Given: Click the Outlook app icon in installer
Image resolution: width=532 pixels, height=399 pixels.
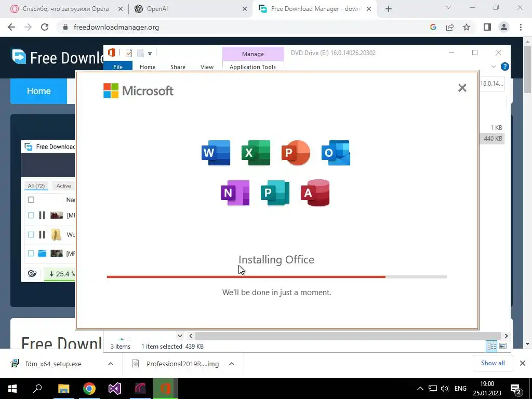Looking at the screenshot, I should point(336,153).
